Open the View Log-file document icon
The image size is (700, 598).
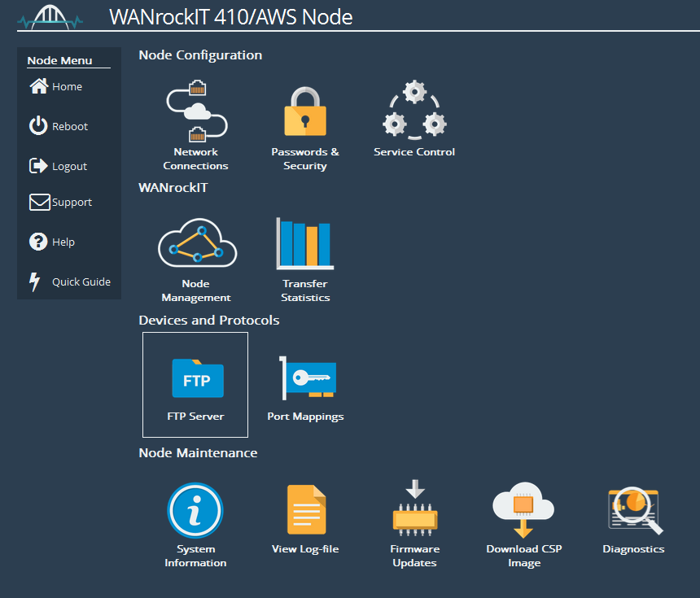click(307, 509)
